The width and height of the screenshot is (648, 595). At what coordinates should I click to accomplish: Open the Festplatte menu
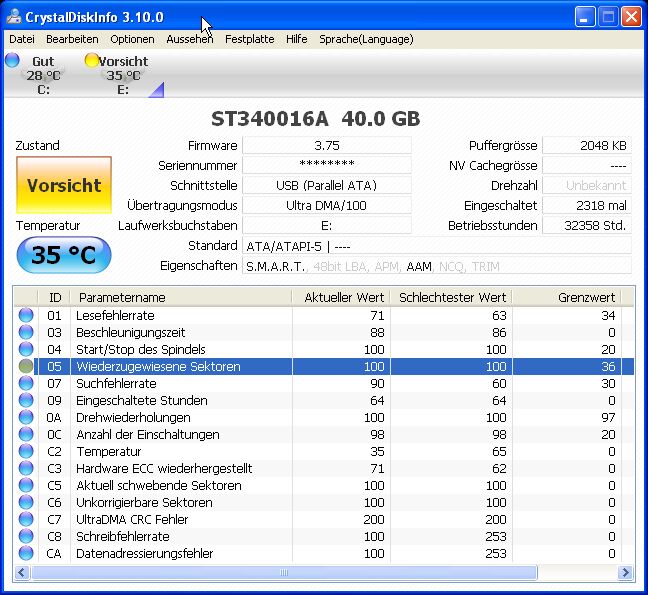point(250,39)
